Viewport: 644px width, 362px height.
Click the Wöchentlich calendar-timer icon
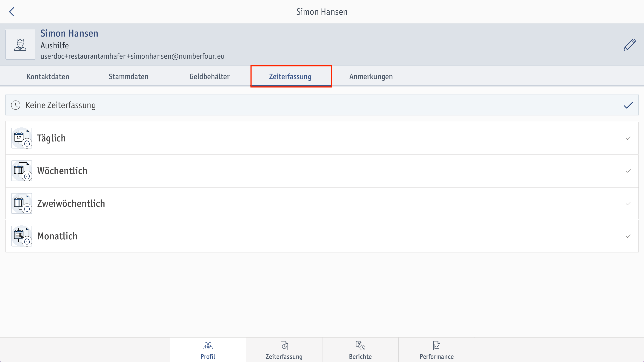coord(22,171)
